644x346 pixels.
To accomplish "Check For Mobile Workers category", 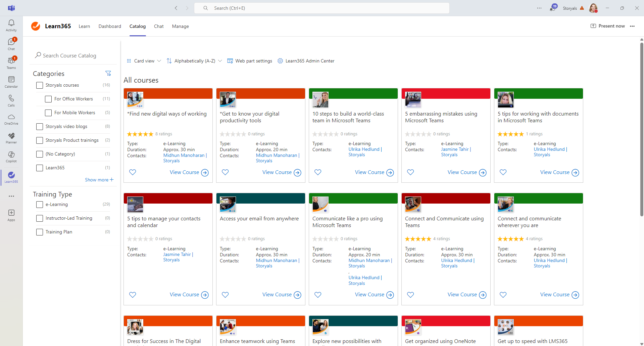I will click(48, 113).
